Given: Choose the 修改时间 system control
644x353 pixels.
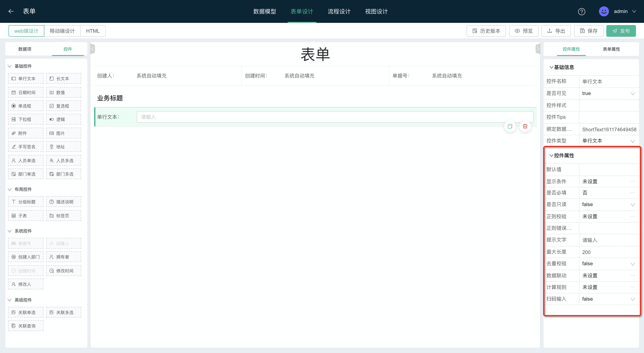Looking at the screenshot, I should 63,271.
